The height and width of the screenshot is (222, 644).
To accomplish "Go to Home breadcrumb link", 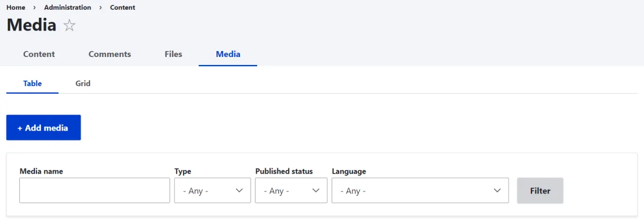I will click(x=16, y=8).
